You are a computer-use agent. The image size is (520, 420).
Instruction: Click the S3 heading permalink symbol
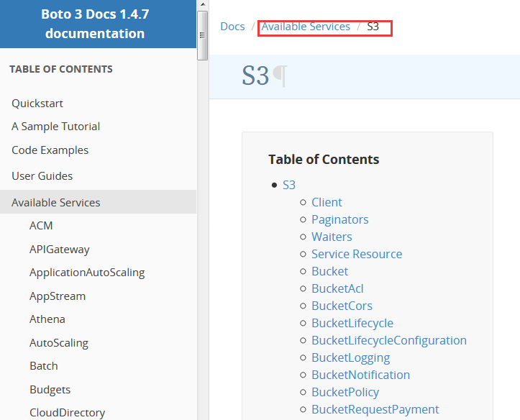point(280,76)
